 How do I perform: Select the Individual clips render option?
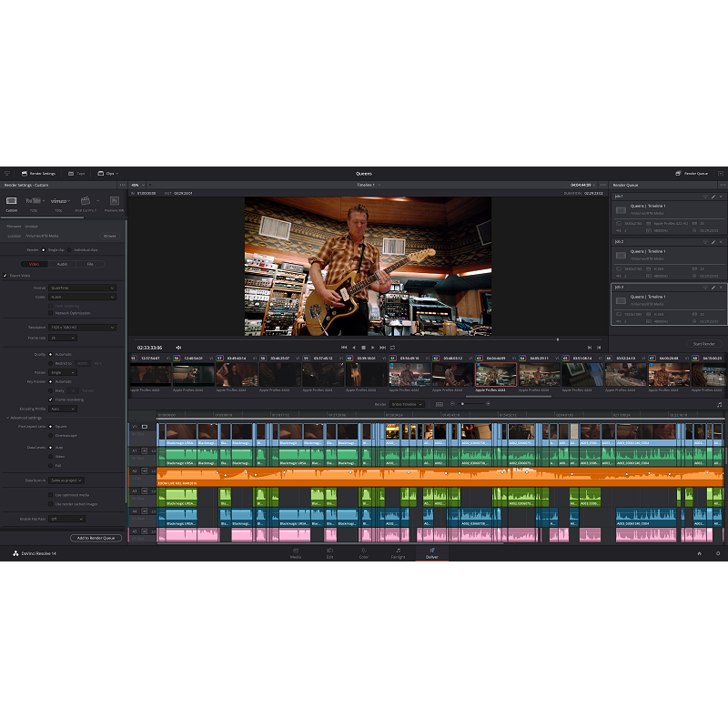(x=71, y=248)
